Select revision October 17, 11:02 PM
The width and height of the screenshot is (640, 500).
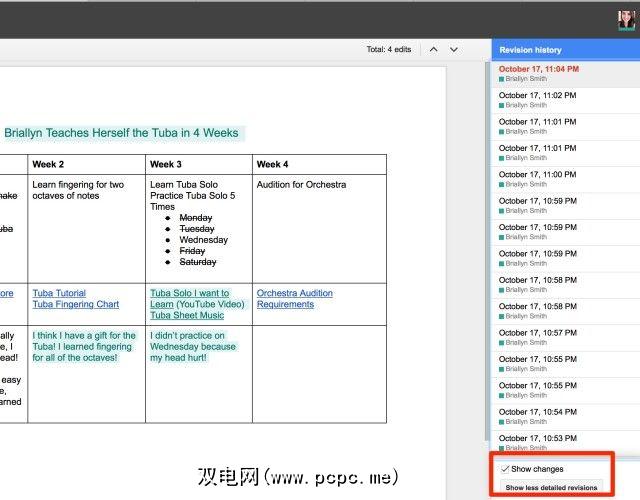click(566, 100)
